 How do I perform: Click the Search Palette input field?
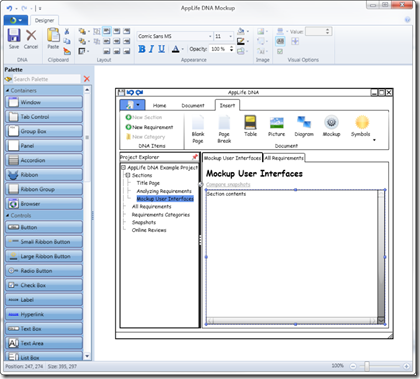(46, 79)
